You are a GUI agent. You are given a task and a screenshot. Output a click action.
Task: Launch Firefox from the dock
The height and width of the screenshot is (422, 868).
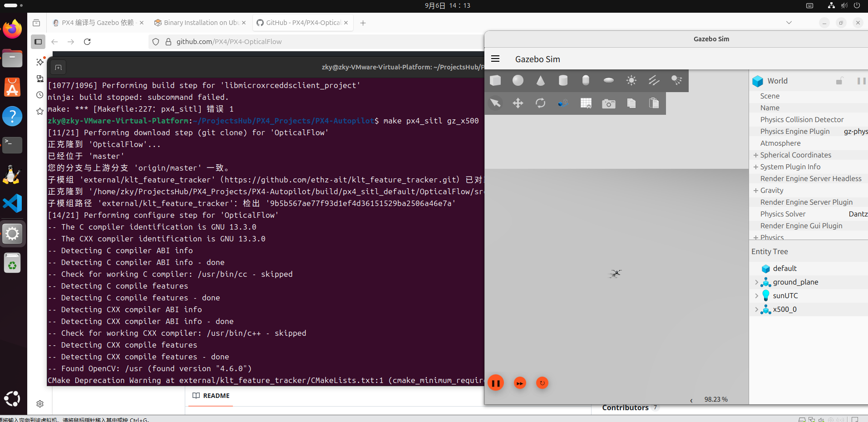click(x=12, y=29)
